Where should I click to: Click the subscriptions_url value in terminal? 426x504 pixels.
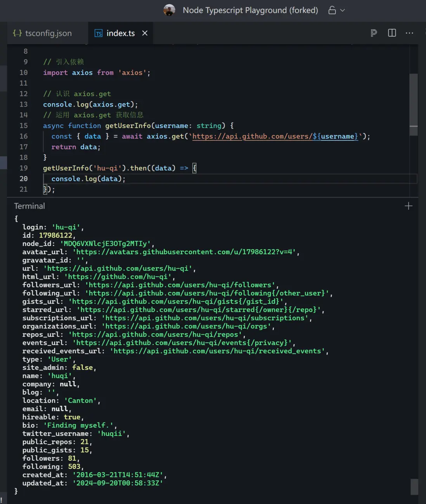pyautogui.click(x=205, y=318)
